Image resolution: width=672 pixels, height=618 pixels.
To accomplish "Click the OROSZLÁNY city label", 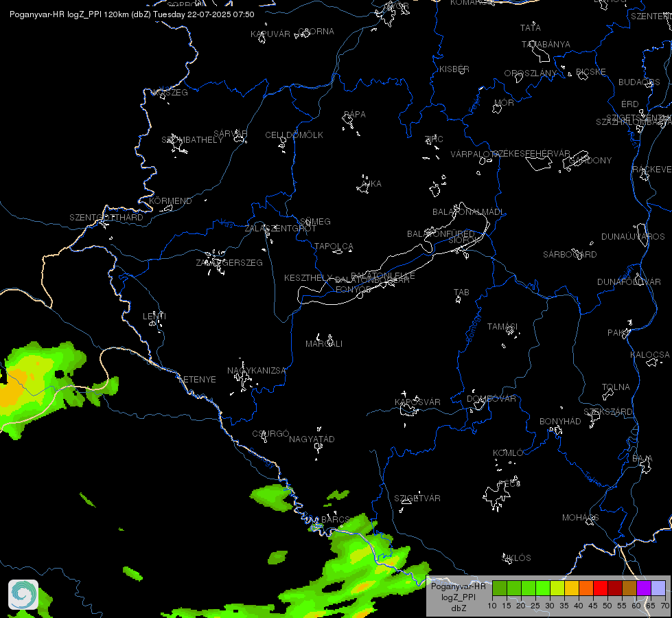I will 530,73.
